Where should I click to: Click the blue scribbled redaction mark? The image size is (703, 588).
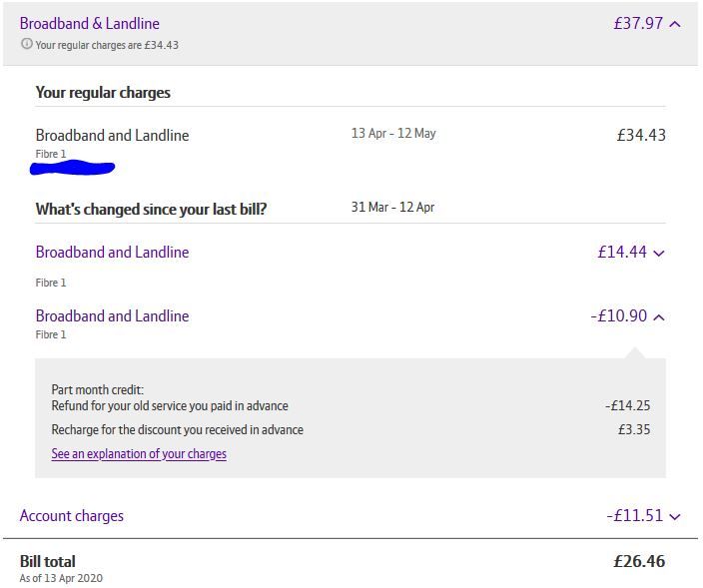73,168
